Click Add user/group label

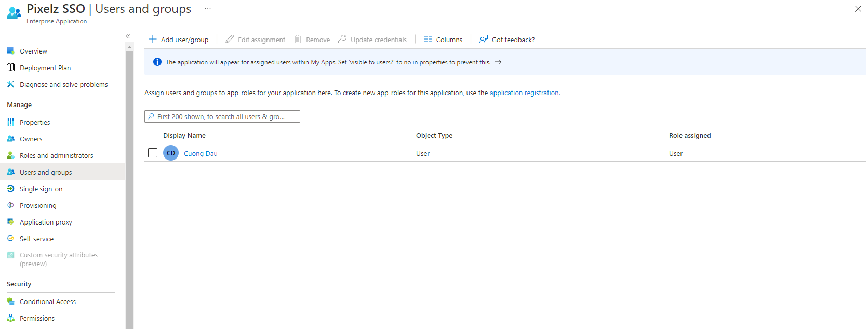(x=184, y=40)
